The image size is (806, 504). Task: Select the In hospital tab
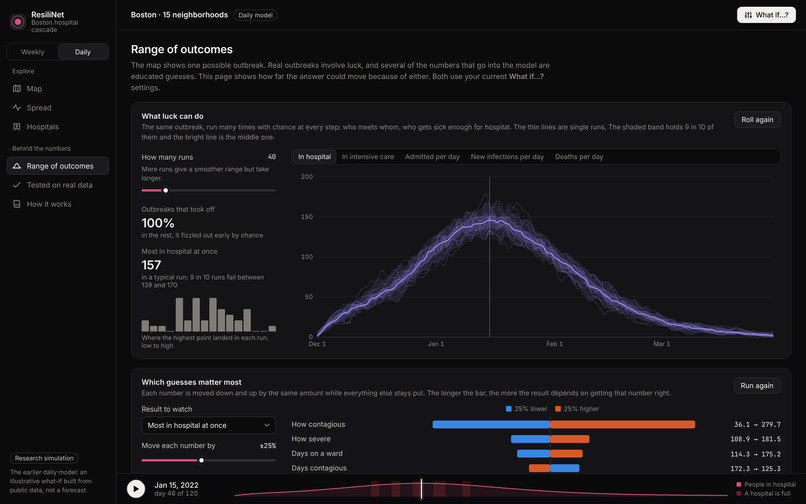point(314,157)
